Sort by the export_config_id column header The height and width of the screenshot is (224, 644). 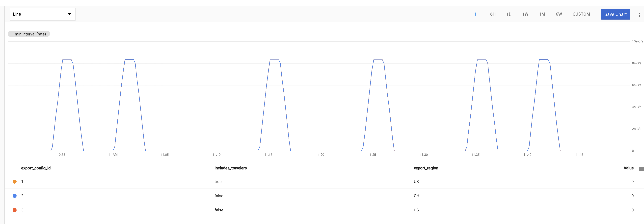coord(36,168)
